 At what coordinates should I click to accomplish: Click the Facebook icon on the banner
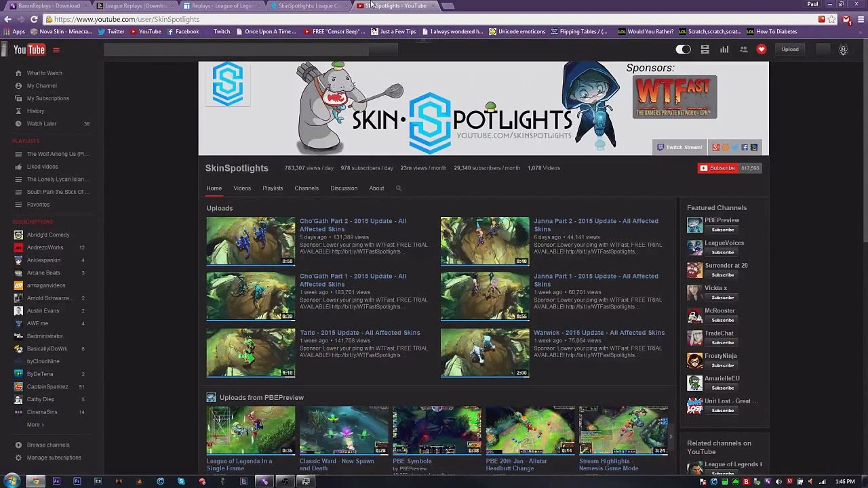pyautogui.click(x=744, y=147)
